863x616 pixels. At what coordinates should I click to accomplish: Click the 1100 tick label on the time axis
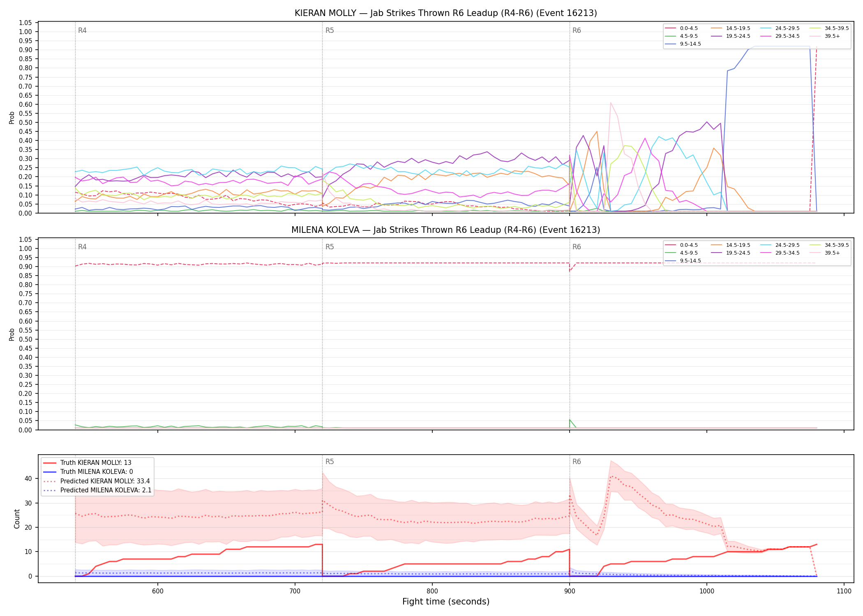(x=844, y=591)
